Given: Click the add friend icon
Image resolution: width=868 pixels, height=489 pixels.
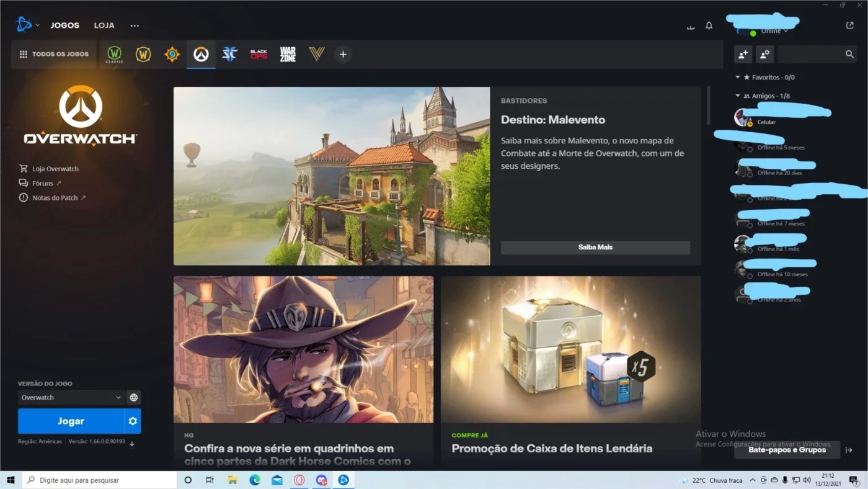Looking at the screenshot, I should (x=743, y=54).
